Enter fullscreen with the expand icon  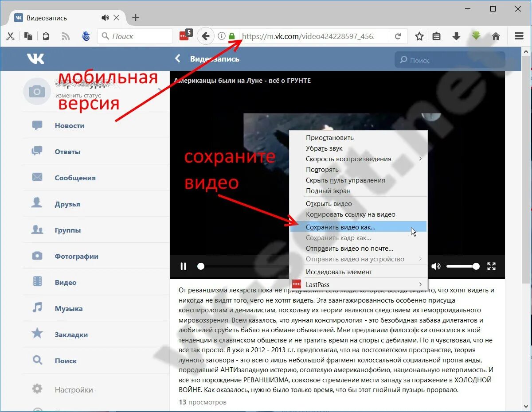(x=491, y=266)
